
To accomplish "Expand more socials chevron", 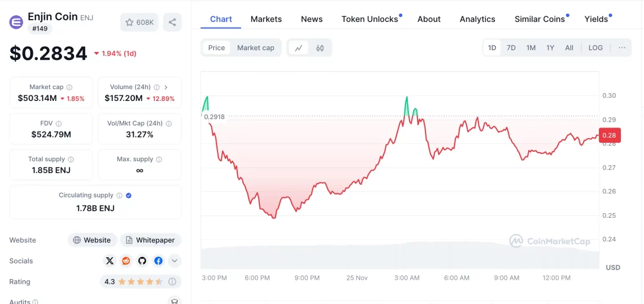I will tap(175, 261).
